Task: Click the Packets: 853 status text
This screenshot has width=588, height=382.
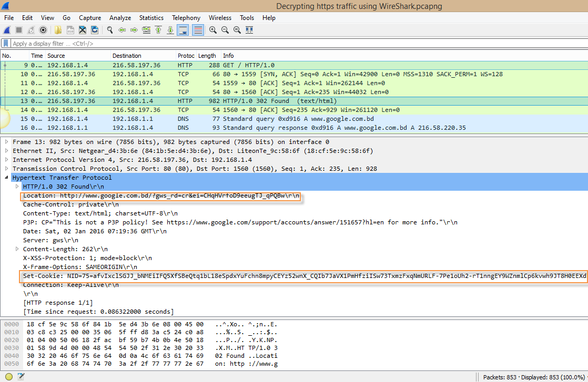Action: coord(500,377)
